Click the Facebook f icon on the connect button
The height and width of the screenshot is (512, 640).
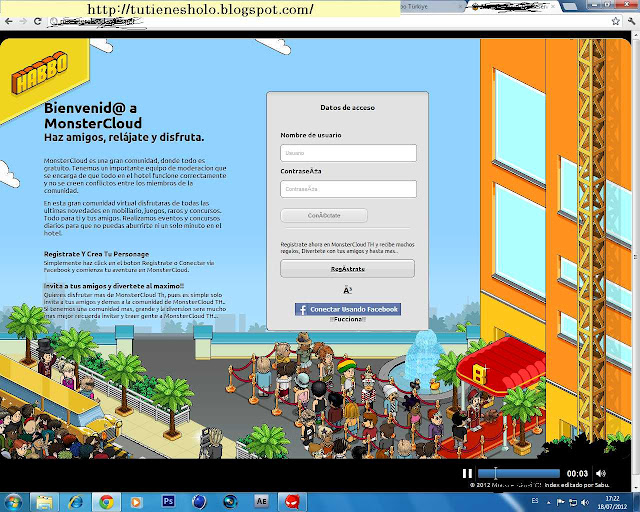302,309
